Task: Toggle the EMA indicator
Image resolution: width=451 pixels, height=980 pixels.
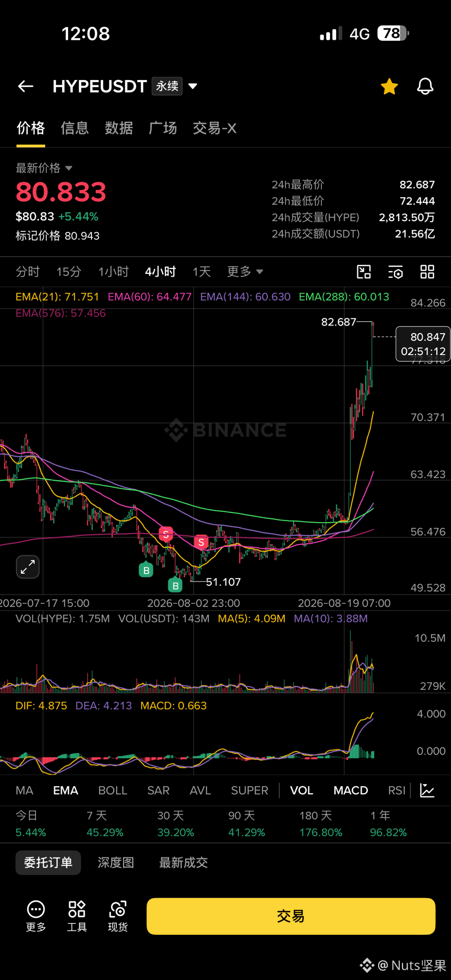Action: (65, 791)
